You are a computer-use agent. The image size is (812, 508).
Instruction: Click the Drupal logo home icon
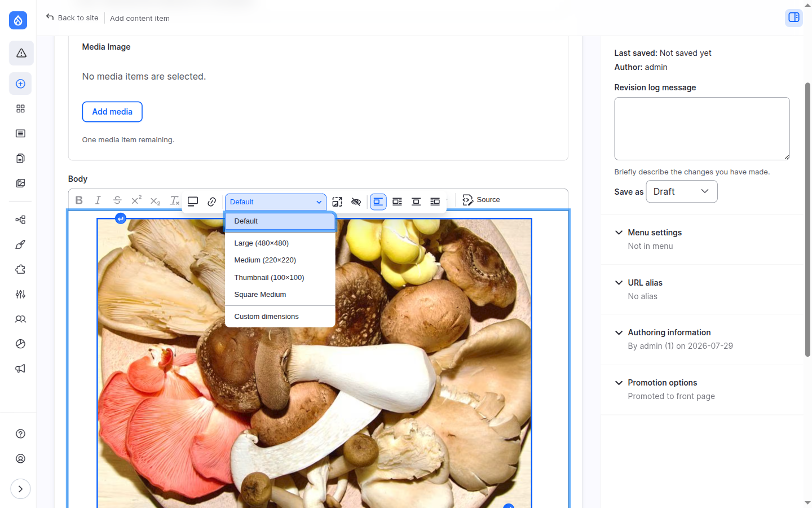pyautogui.click(x=18, y=20)
